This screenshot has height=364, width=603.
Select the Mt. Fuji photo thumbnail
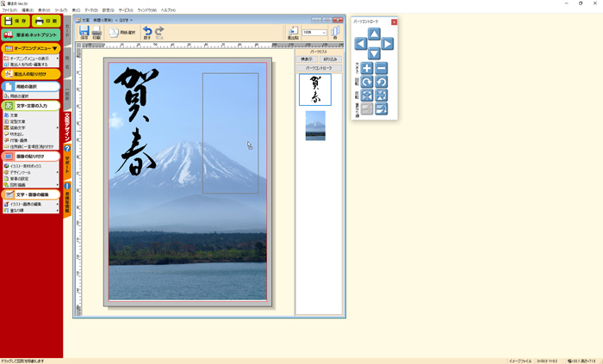[315, 126]
